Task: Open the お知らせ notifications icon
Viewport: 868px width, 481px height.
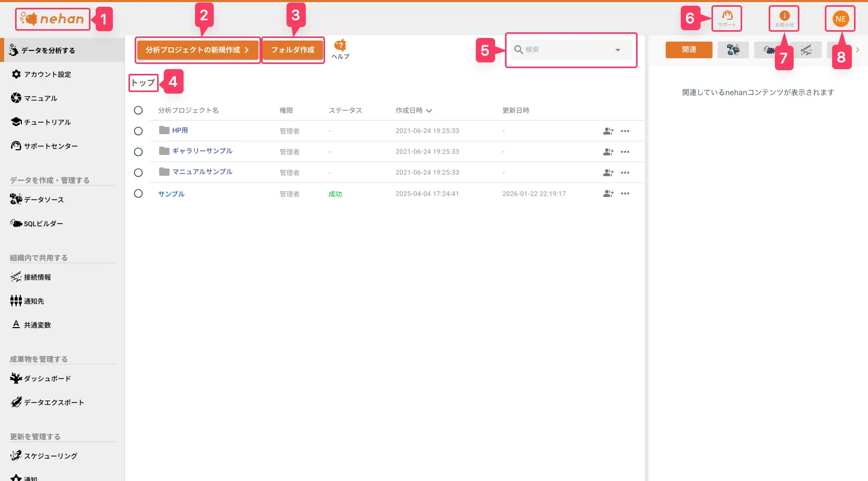Action: (784, 18)
